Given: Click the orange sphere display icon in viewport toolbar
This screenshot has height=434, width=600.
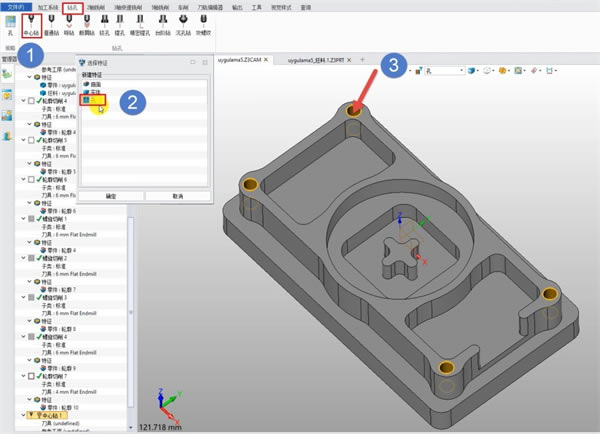Looking at the screenshot, I should tap(502, 70).
